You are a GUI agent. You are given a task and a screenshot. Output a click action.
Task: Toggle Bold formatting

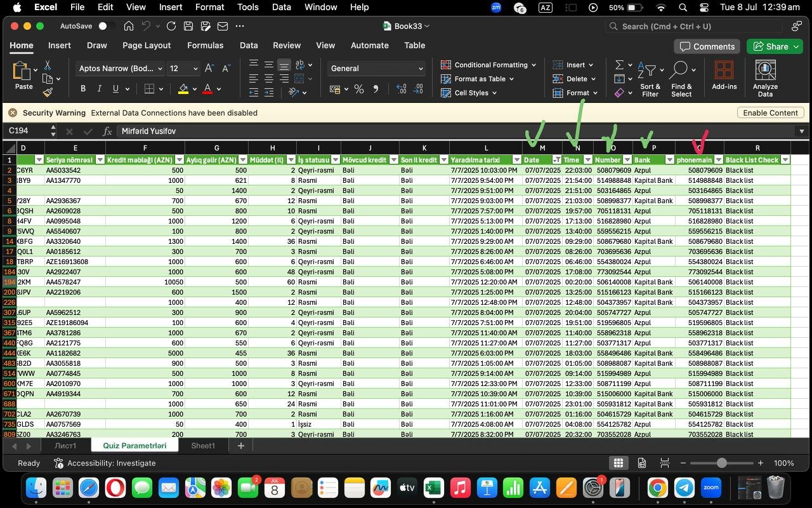[x=83, y=89]
